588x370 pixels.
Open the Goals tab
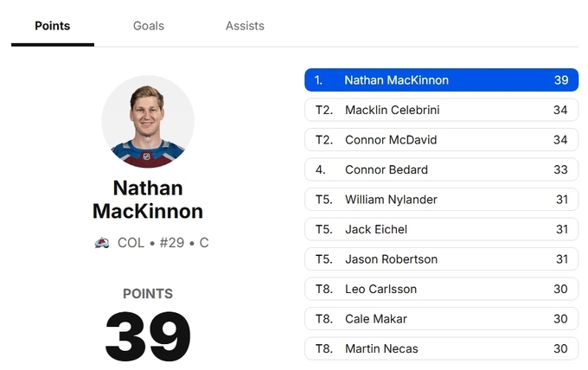pyautogui.click(x=149, y=26)
